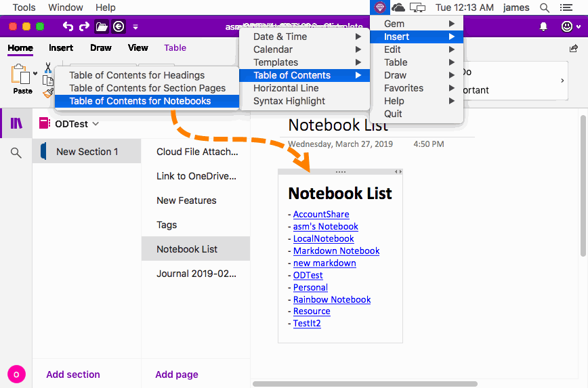
Task: Expand tags gallery right chevron
Action: [562, 81]
